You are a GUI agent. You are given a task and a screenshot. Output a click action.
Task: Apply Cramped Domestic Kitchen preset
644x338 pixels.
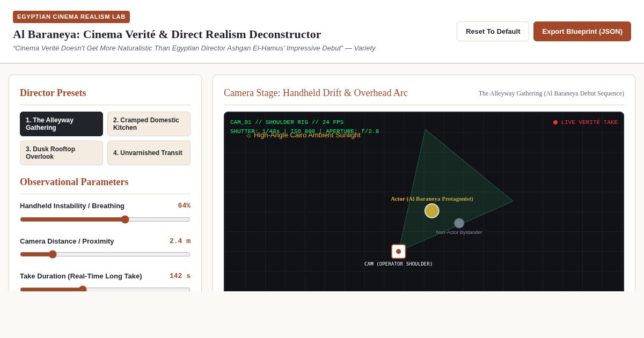tap(149, 124)
